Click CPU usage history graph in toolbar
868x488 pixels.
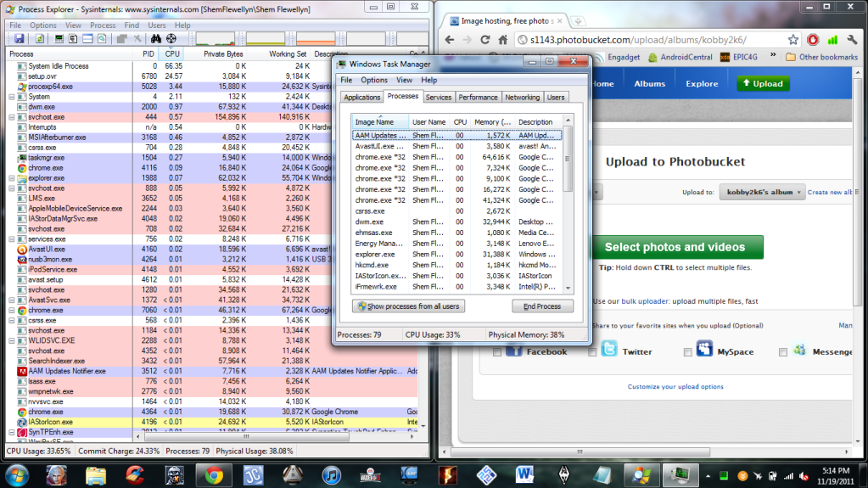[x=216, y=39]
